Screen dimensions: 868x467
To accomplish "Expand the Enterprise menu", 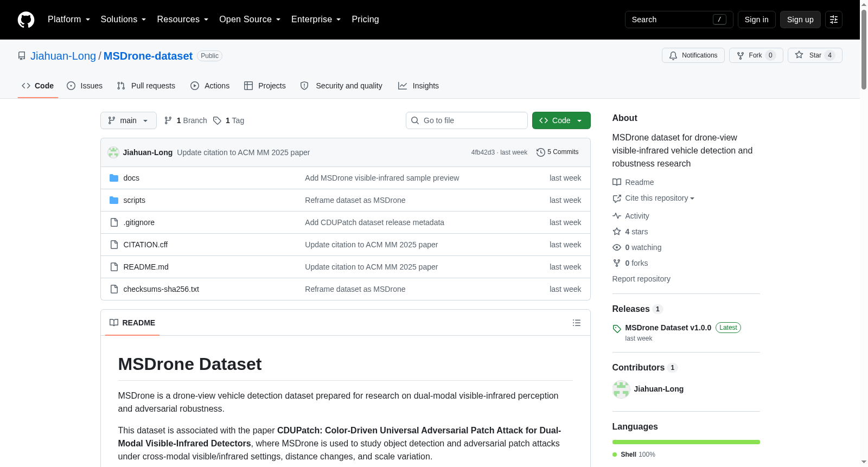I will pyautogui.click(x=316, y=20).
